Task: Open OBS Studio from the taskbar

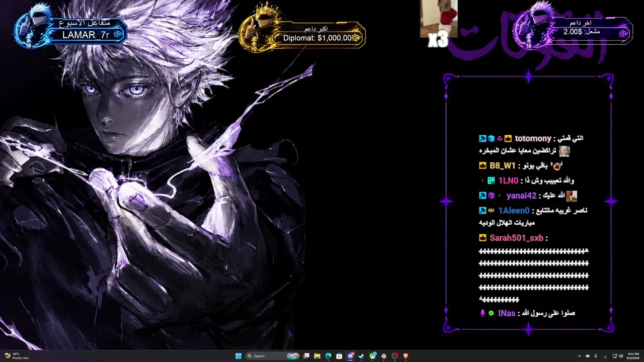Action: (x=395, y=356)
